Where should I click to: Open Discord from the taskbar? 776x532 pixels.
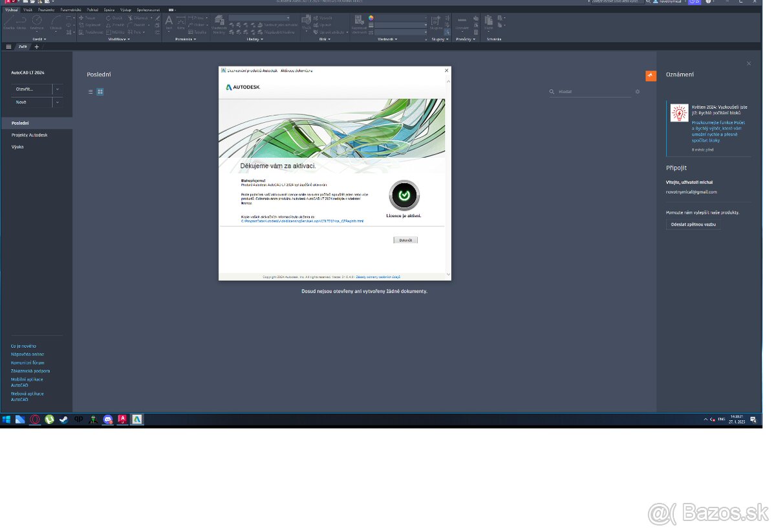pyautogui.click(x=108, y=420)
